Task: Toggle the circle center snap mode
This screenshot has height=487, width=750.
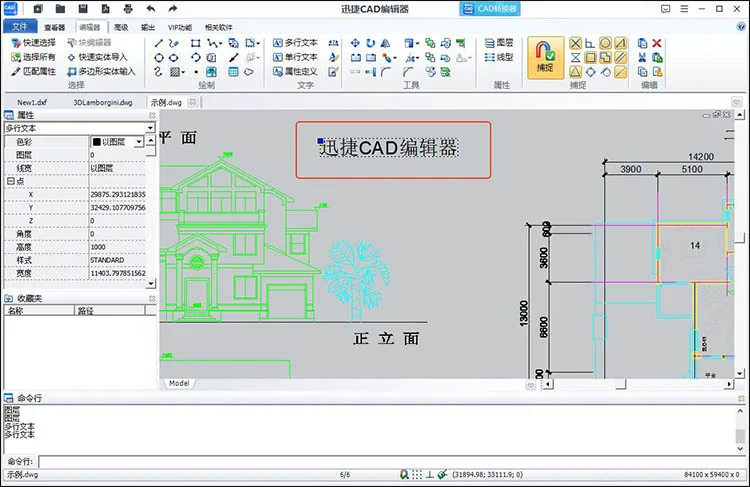Action: tap(605, 44)
